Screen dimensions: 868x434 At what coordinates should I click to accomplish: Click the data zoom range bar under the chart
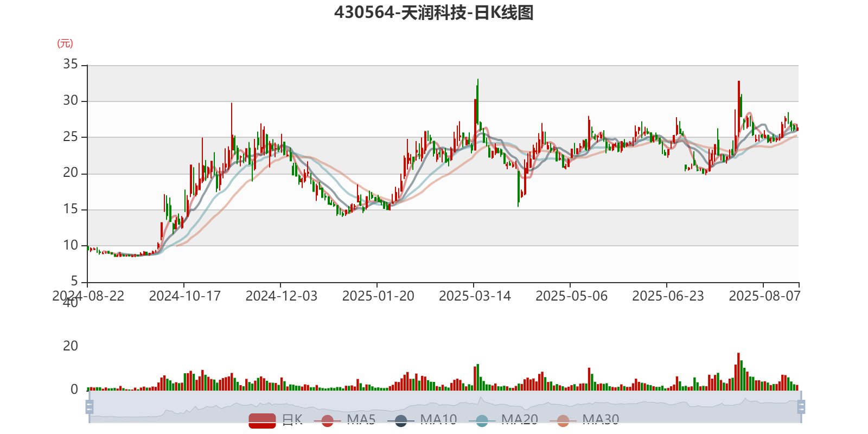(445, 407)
